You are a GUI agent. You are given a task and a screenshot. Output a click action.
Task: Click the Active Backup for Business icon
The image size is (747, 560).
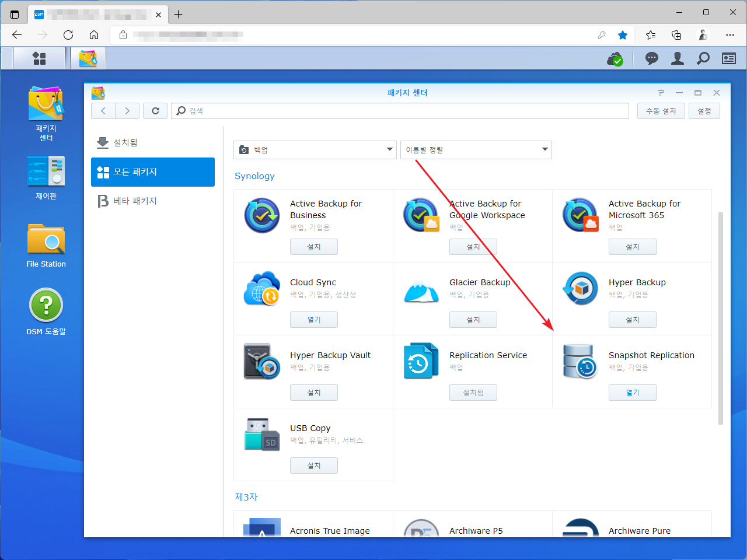[262, 215]
